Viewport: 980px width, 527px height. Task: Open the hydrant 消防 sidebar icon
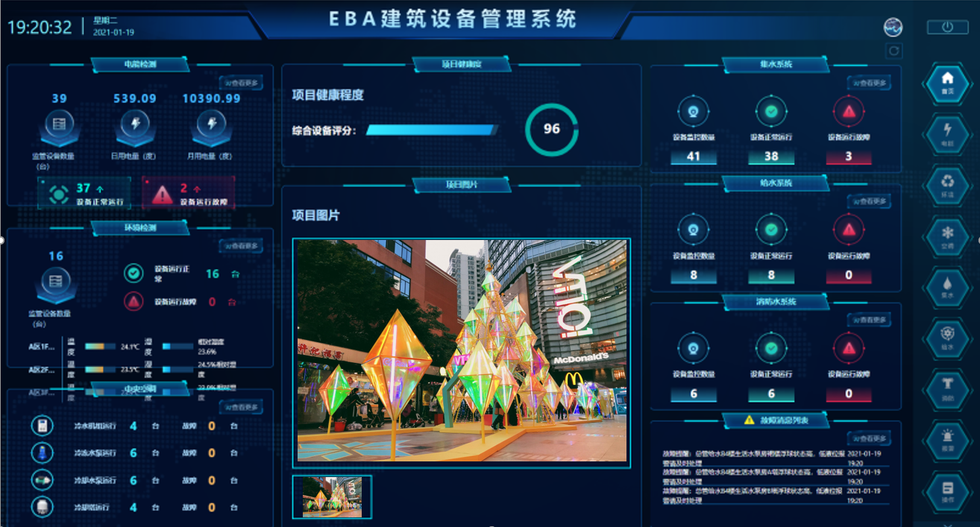947,388
